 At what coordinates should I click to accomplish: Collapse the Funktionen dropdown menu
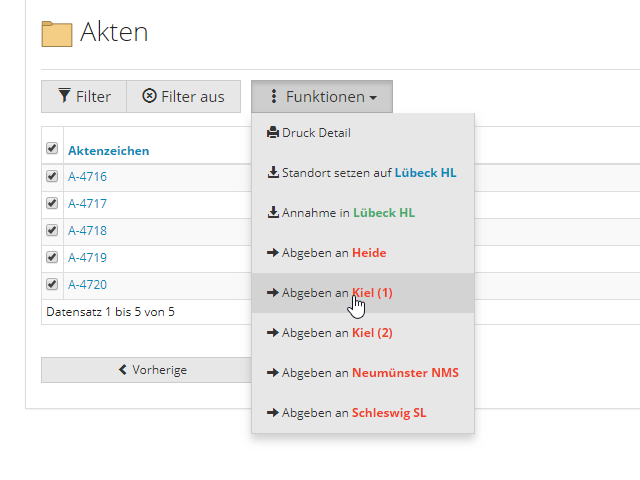point(322,96)
